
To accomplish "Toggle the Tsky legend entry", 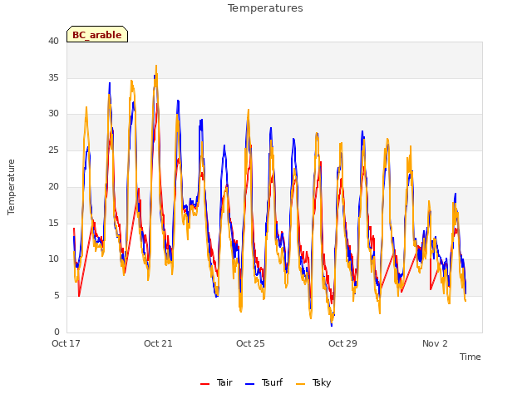I will click(313, 382).
